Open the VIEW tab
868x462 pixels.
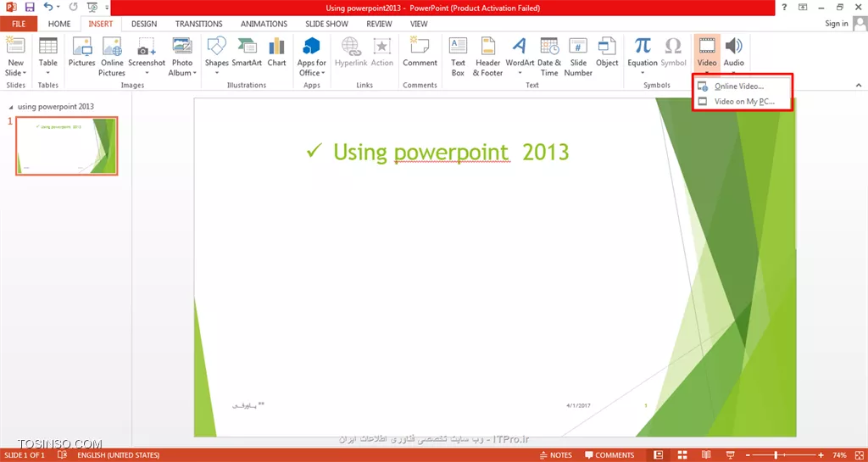click(419, 24)
